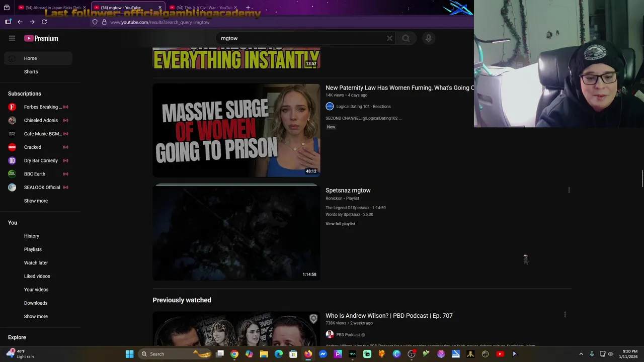Open more options for Spetsnaz mgtow playlist
The width and height of the screenshot is (644, 362).
tap(569, 190)
